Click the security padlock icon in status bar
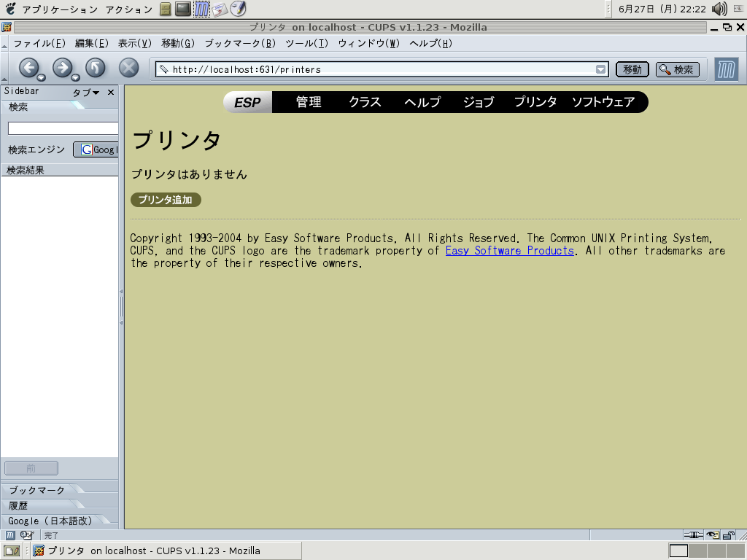The width and height of the screenshot is (747, 560). pos(729,535)
